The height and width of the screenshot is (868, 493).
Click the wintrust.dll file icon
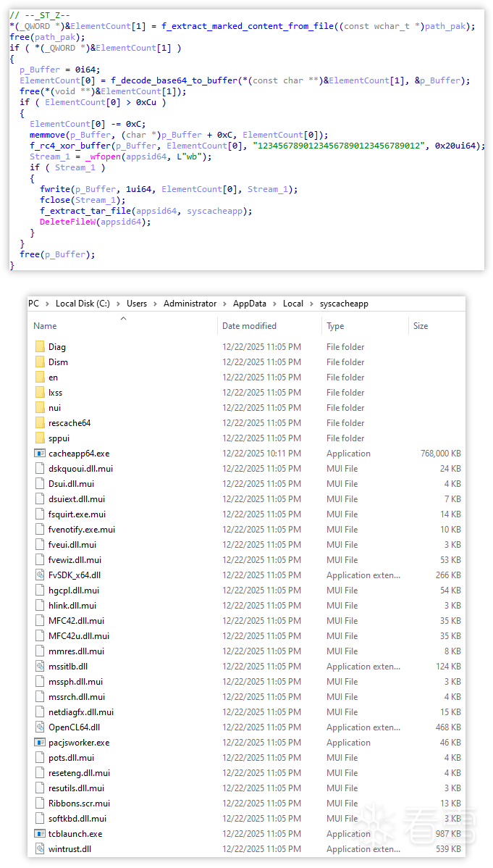click(40, 849)
